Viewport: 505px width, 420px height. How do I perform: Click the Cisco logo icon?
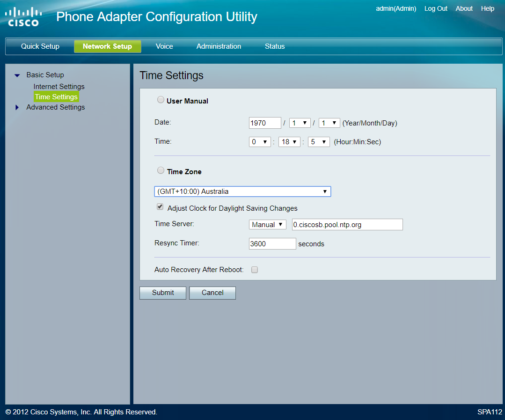(23, 16)
